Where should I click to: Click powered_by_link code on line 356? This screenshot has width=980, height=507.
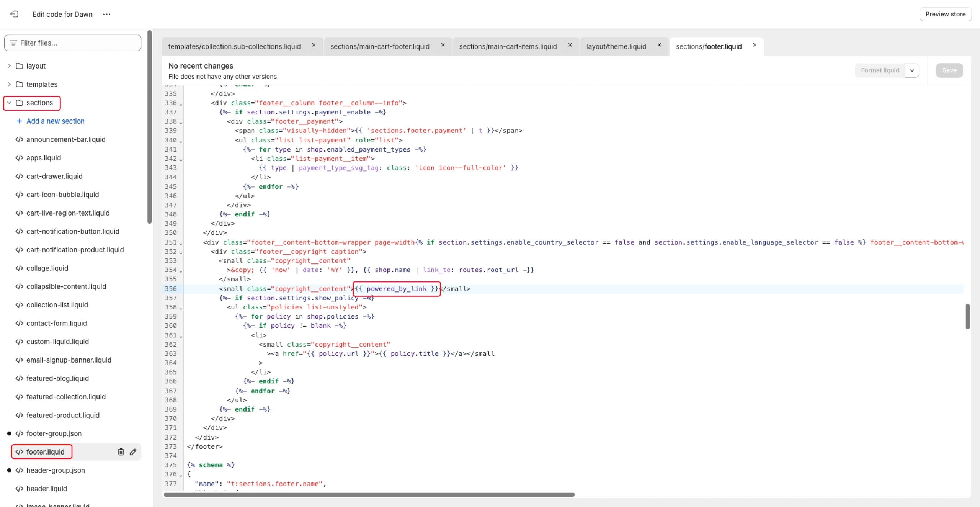click(396, 289)
